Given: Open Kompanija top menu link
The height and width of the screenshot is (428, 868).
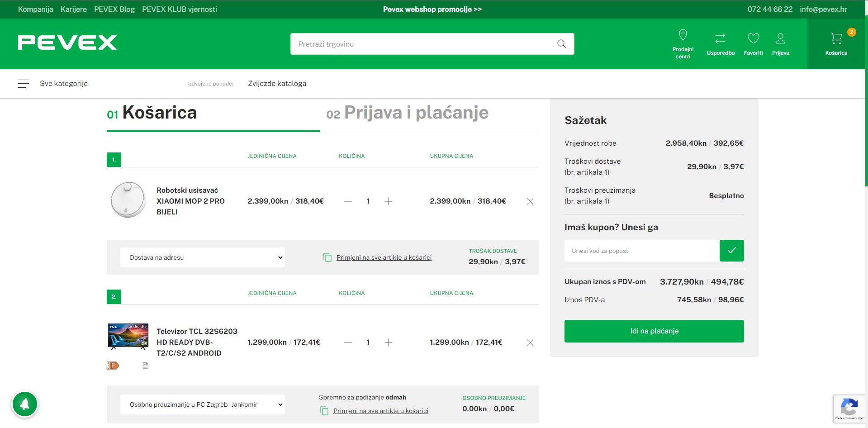Looking at the screenshot, I should pos(35,9).
